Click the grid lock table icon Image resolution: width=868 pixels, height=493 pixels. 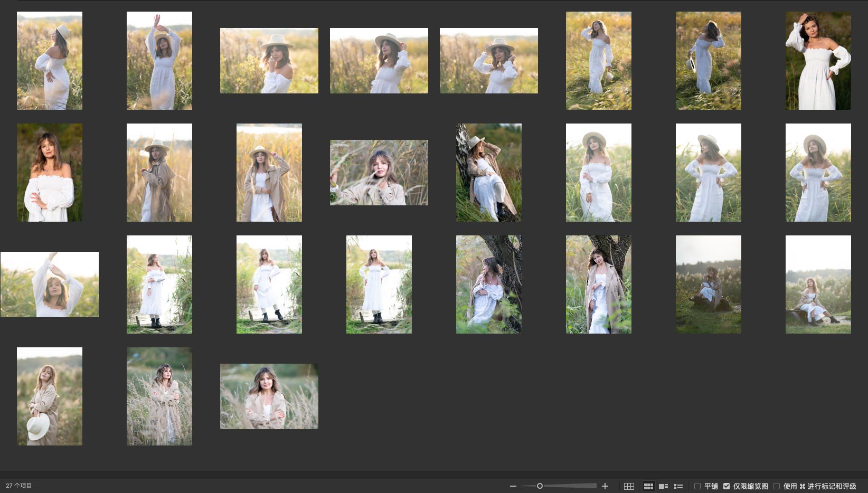click(629, 486)
